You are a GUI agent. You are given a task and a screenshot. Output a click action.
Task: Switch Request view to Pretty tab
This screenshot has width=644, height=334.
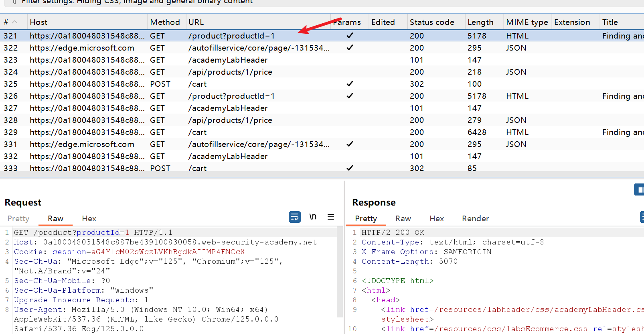pyautogui.click(x=18, y=218)
